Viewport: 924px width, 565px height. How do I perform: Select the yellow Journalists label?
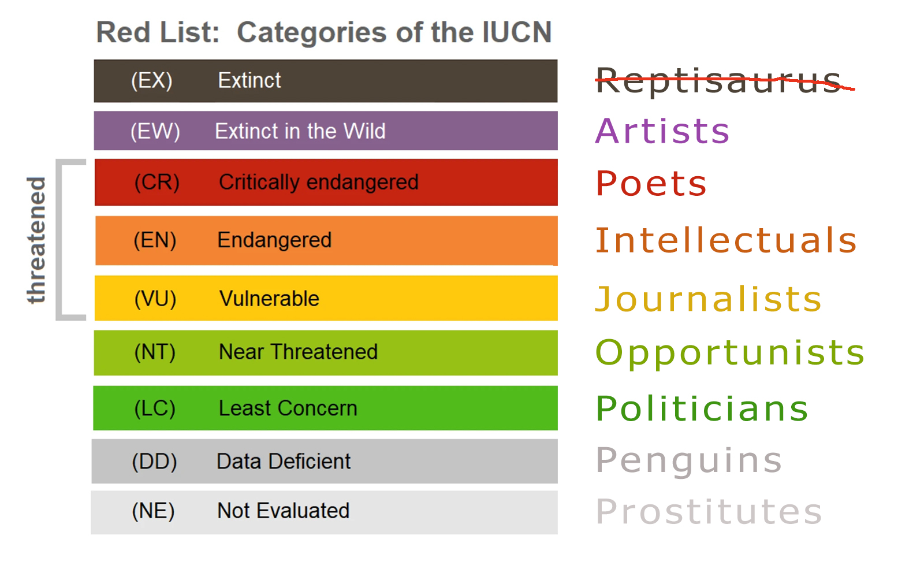(709, 299)
